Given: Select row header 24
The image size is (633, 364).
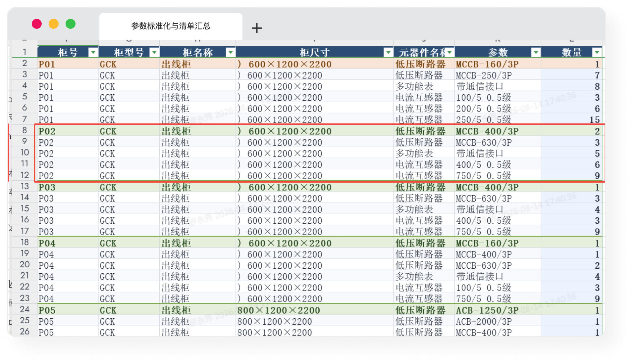Looking at the screenshot, I should 25,309.
